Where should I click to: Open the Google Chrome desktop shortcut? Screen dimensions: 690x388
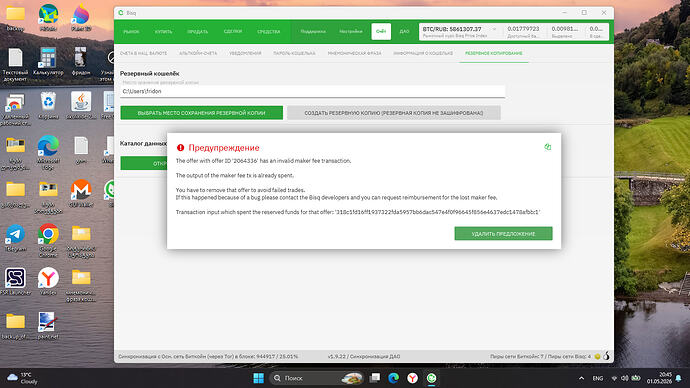point(48,241)
